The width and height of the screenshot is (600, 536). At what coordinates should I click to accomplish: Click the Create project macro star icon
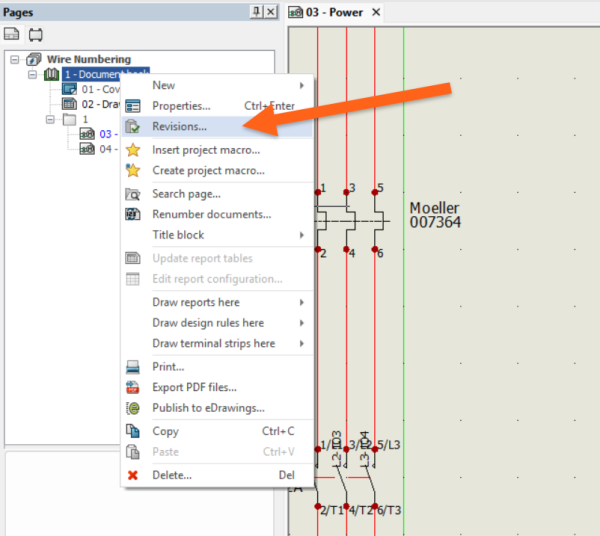(133, 170)
